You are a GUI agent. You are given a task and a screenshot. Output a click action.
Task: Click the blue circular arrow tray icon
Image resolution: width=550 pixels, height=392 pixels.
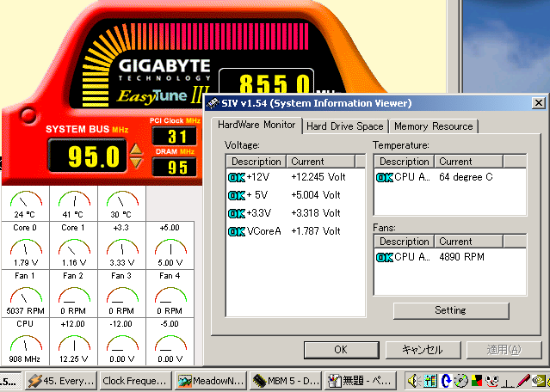click(446, 381)
